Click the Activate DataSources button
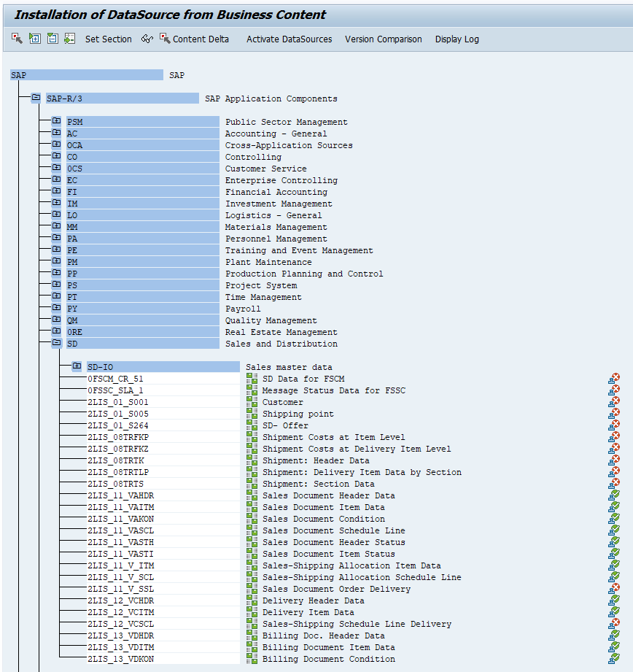Viewport: 633px width, 672px height. 290,39
